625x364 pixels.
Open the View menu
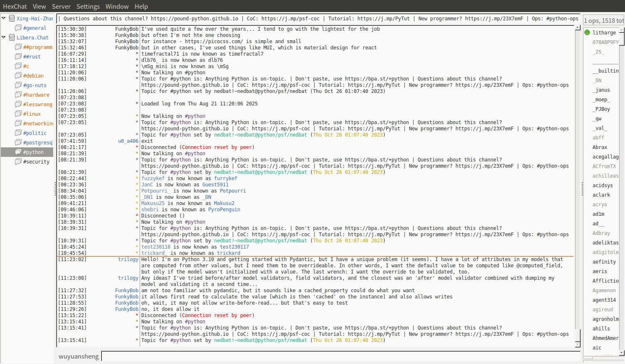[39, 6]
